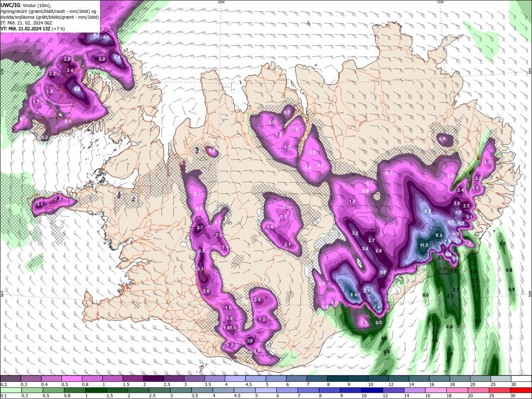This screenshot has height=399, width=532.
Task: Click the UWC/IG title label
Action: [10, 5]
